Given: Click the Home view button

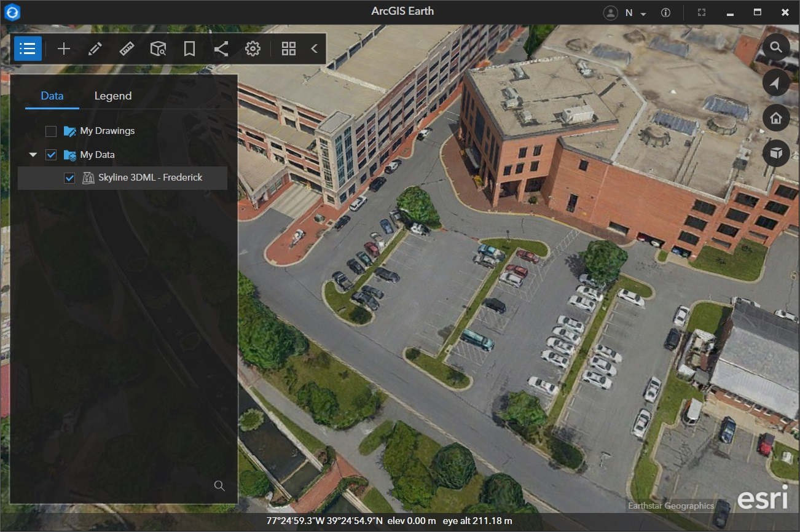Looking at the screenshot, I should (776, 118).
